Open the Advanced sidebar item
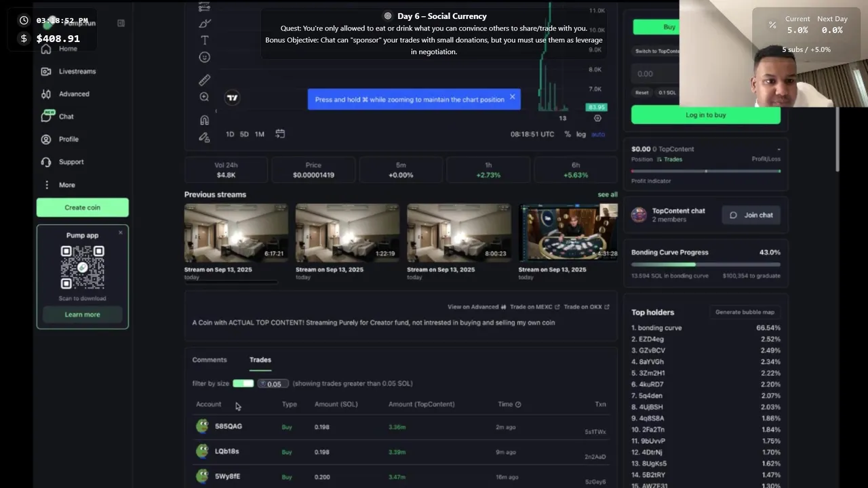The image size is (868, 488). point(65,94)
